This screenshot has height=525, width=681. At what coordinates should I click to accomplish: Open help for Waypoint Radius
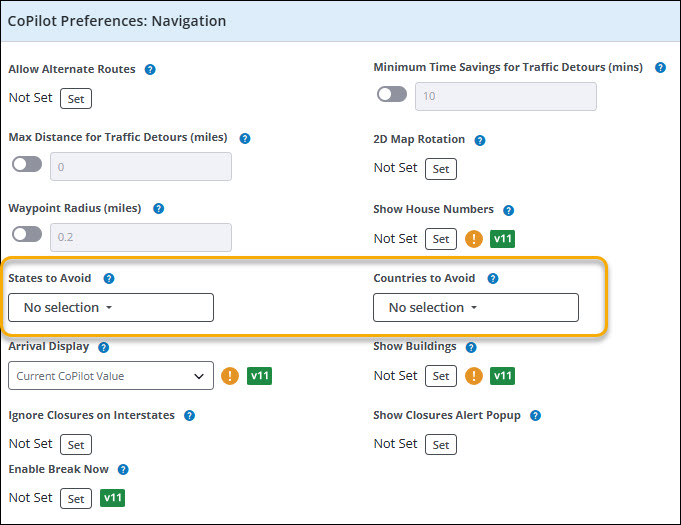point(159,208)
